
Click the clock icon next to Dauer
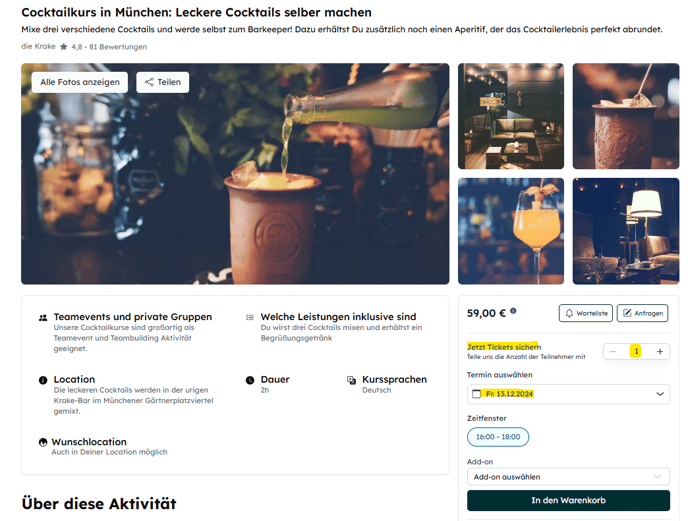coord(250,380)
